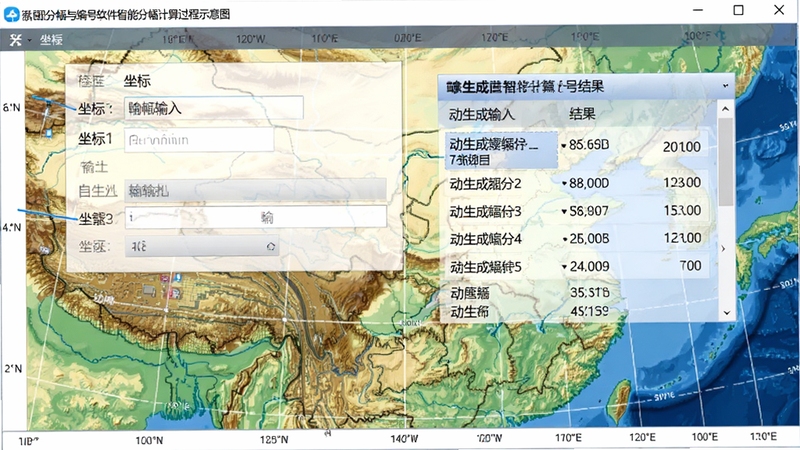Screen dimensions: 800x450
Task: Click the 坐标3 input field
Action: click(x=256, y=217)
